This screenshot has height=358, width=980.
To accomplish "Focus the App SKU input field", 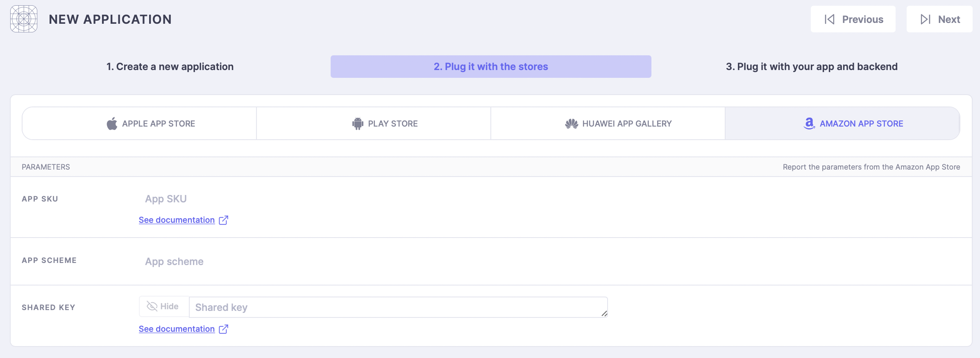I will (373, 199).
